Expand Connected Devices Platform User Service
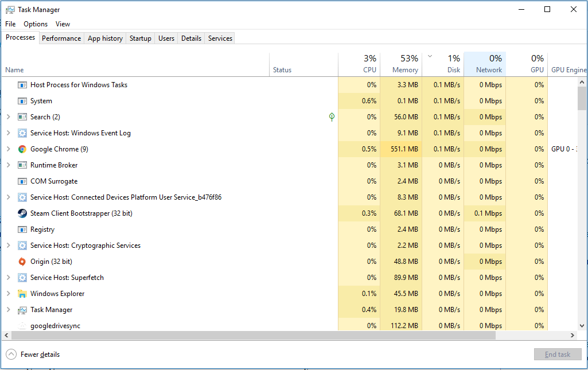The height and width of the screenshot is (370, 588). tap(8, 197)
